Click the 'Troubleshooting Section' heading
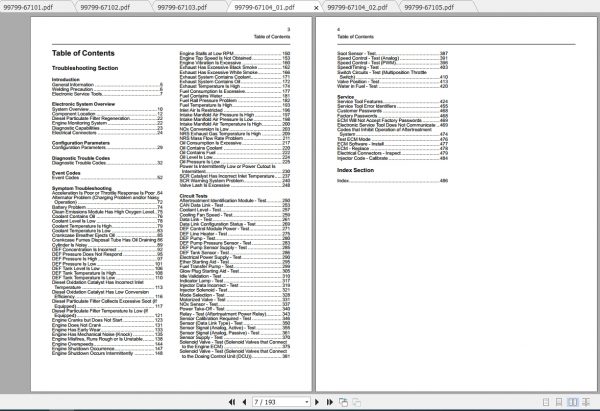Viewport: 600px width, 411px height. coord(85,68)
